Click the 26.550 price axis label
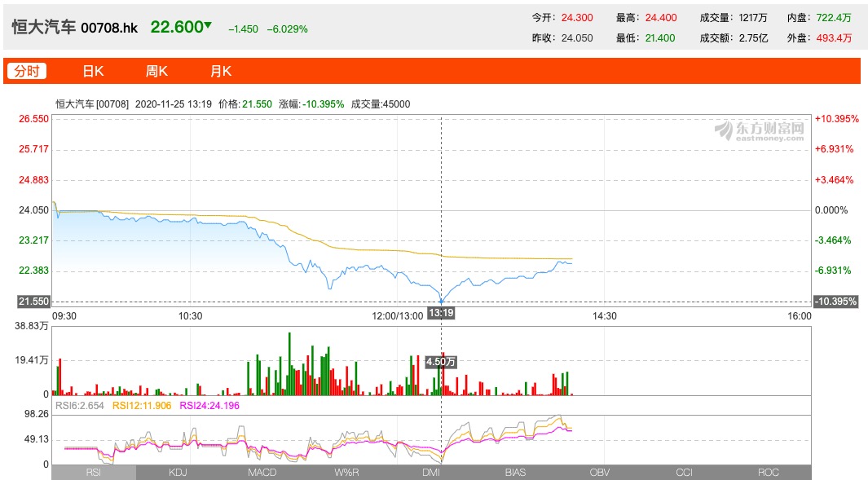Viewport: 868px width, 480px height. point(33,119)
